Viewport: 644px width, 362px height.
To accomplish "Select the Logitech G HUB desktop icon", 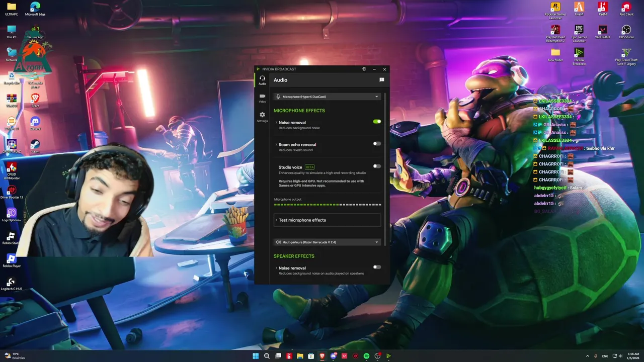I will click(x=11, y=284).
